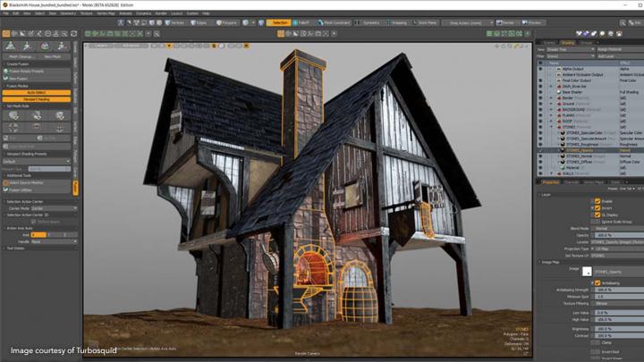644x362 pixels.
Task: Click the Mesh Cleanup button
Action: point(20,56)
